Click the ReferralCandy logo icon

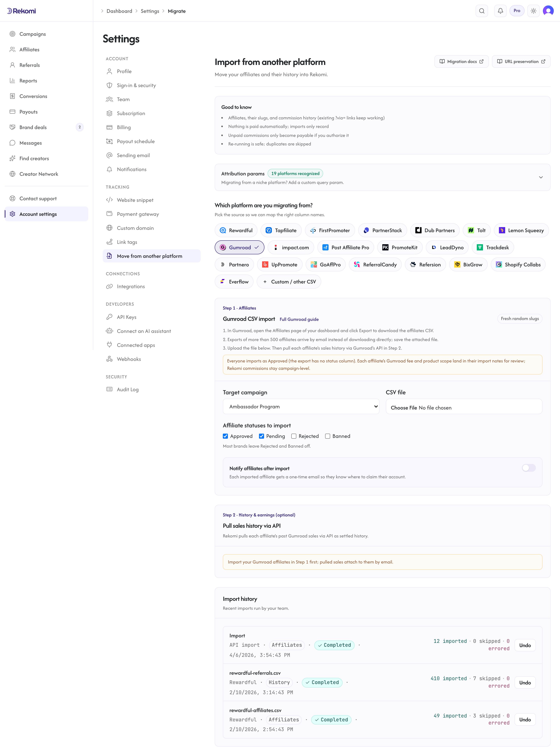pyautogui.click(x=357, y=264)
